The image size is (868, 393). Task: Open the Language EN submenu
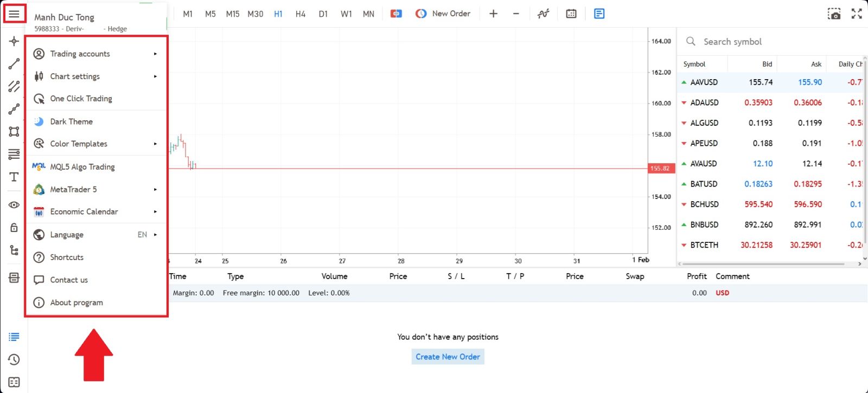coord(95,235)
